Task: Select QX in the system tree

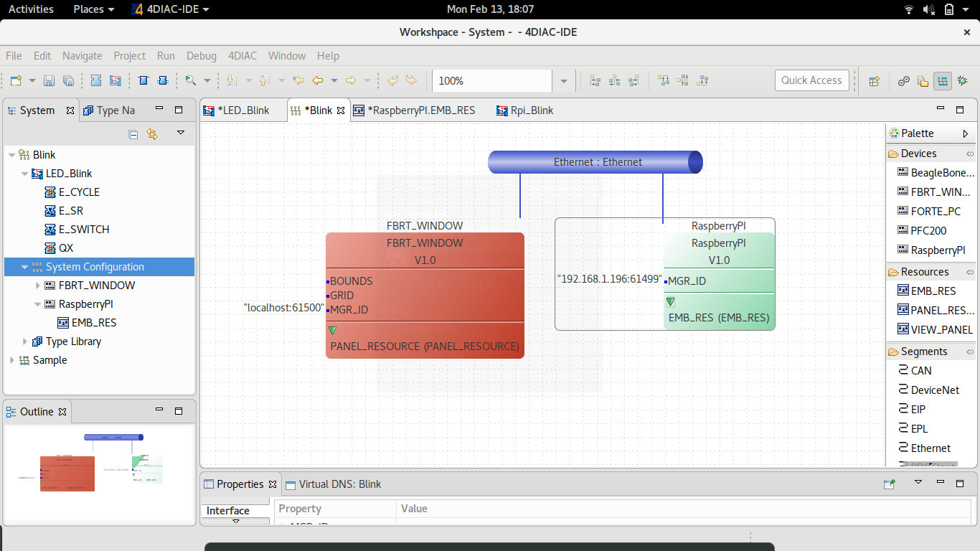Action: click(59, 248)
